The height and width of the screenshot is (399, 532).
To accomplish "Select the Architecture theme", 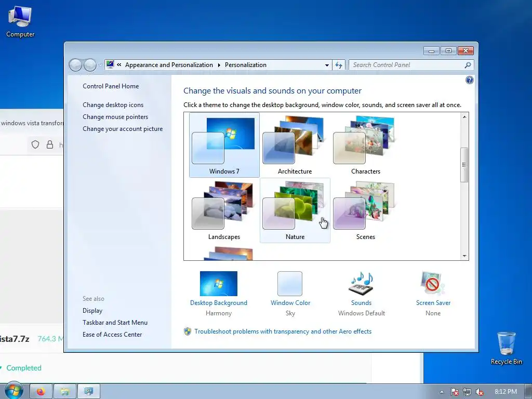I will [295, 145].
